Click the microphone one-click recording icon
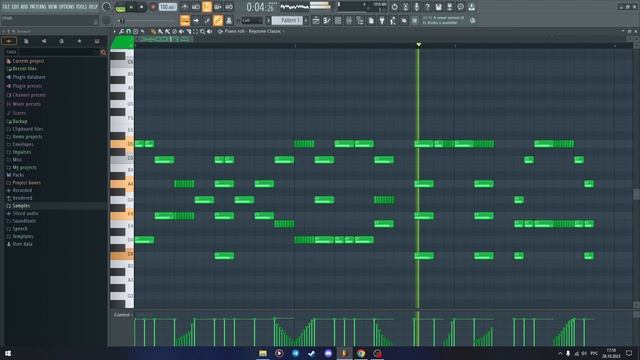Screen dimensions: 640x360 click(416, 7)
